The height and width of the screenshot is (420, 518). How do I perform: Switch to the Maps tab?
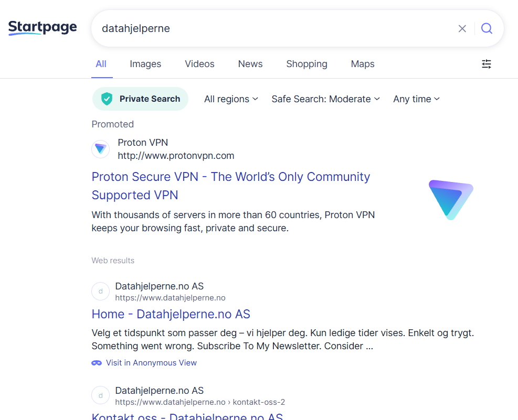pyautogui.click(x=363, y=64)
